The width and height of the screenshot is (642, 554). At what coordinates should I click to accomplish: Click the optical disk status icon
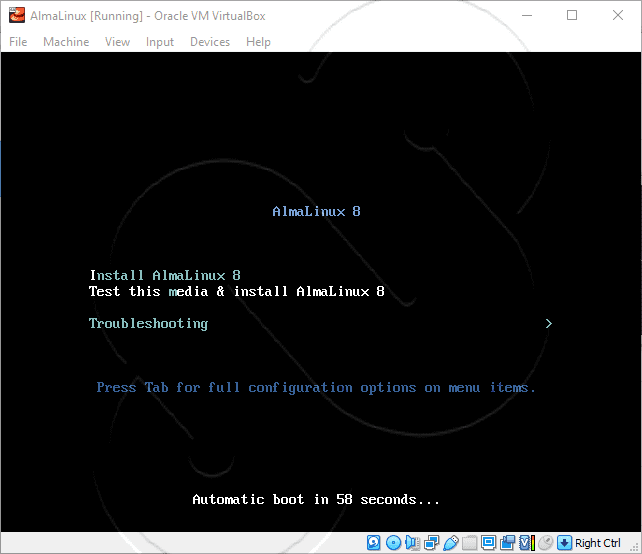[393, 543]
